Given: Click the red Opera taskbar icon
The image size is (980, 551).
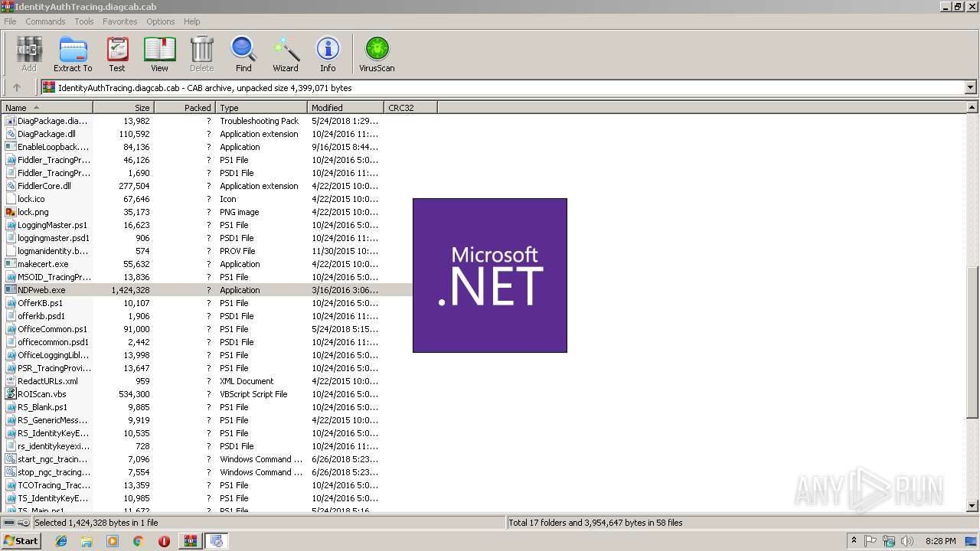Looking at the screenshot, I should pyautogui.click(x=164, y=541).
